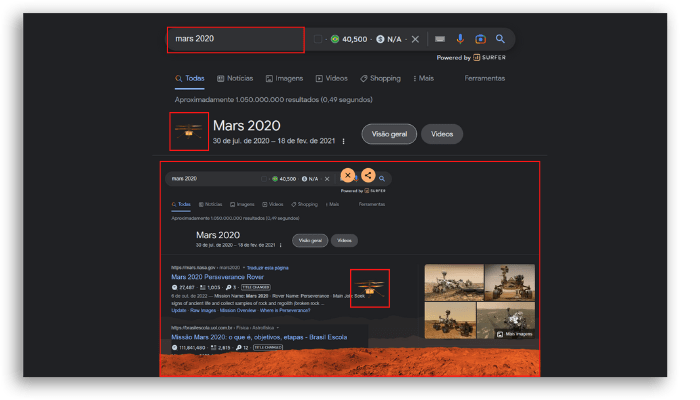Start voice search with the top microphone icon
The height and width of the screenshot is (400, 700).
coord(460,39)
